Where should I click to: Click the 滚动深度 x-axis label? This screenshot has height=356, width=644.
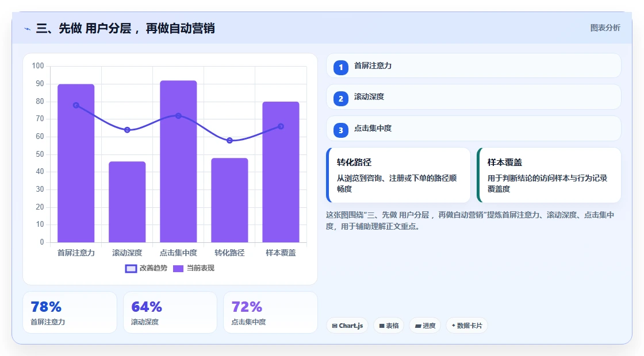coord(127,253)
